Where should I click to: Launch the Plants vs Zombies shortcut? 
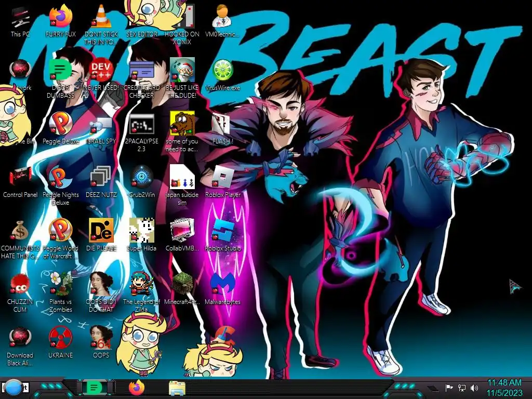click(x=60, y=292)
